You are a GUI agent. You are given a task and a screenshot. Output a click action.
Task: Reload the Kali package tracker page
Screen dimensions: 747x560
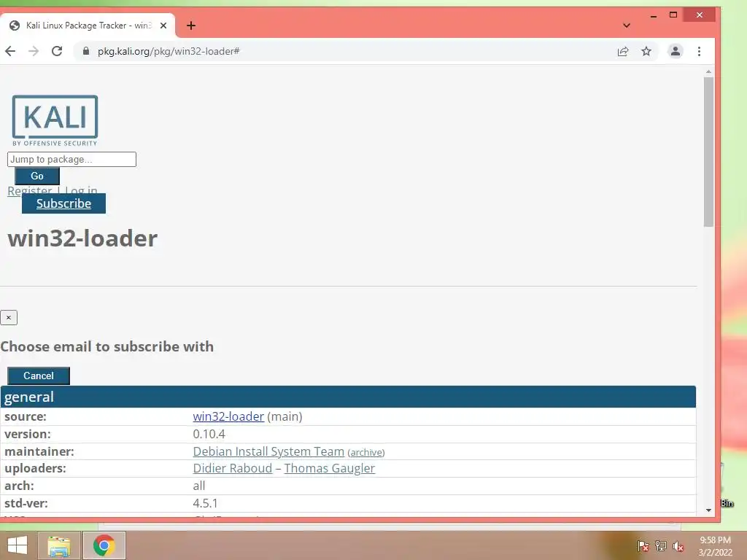pyautogui.click(x=57, y=51)
